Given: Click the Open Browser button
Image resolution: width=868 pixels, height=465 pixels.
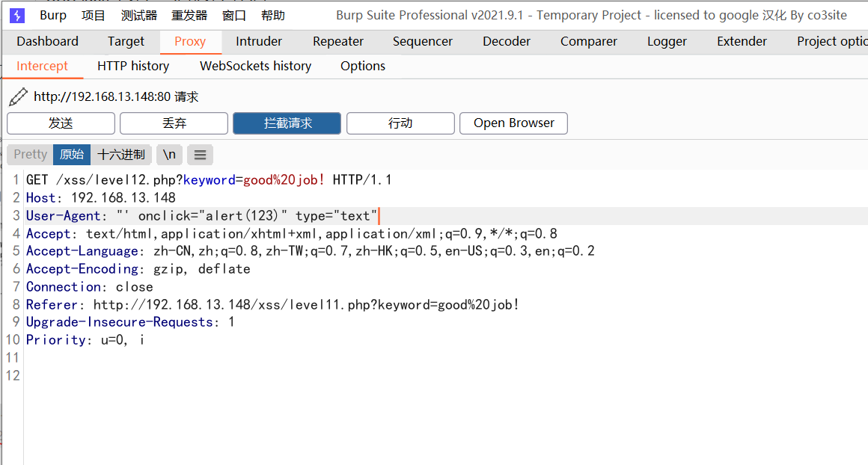Looking at the screenshot, I should pyautogui.click(x=514, y=123).
